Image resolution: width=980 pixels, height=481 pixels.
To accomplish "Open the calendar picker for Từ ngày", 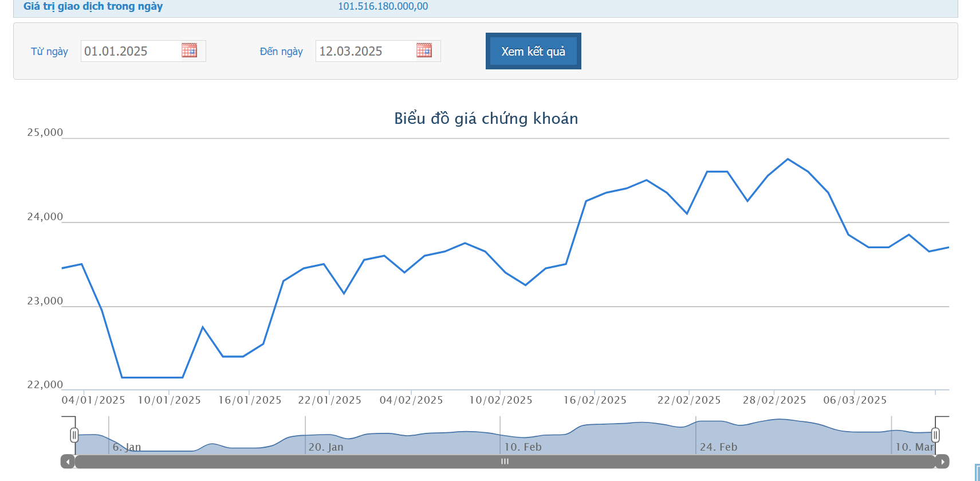I will [189, 50].
